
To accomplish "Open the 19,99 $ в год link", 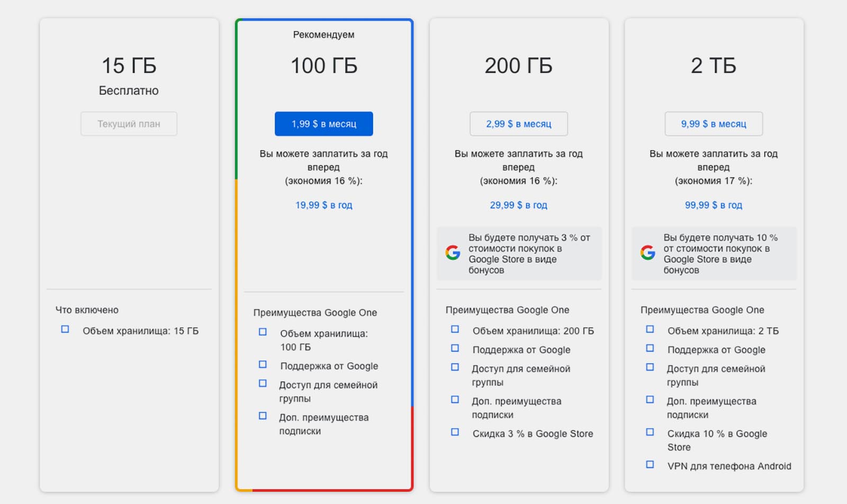I will point(323,205).
